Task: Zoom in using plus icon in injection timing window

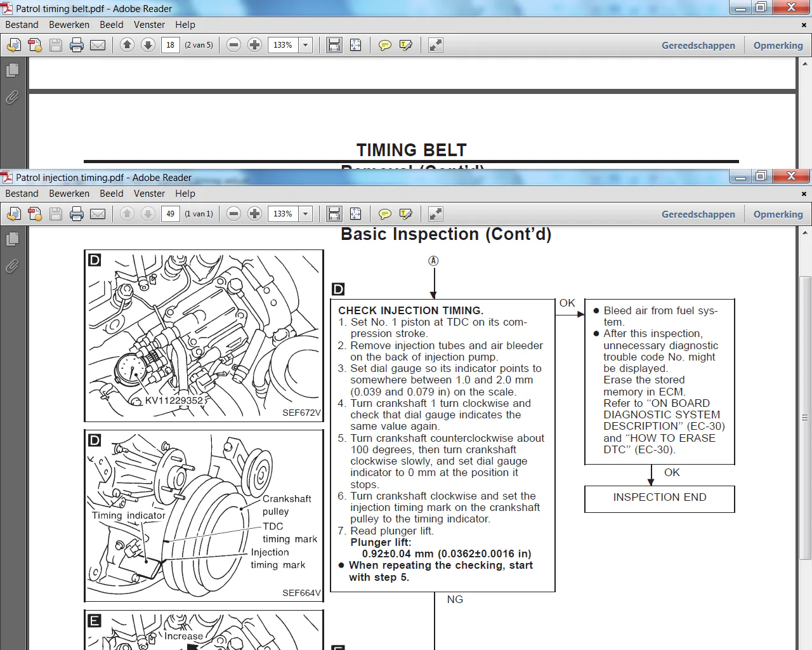Action: [x=254, y=214]
